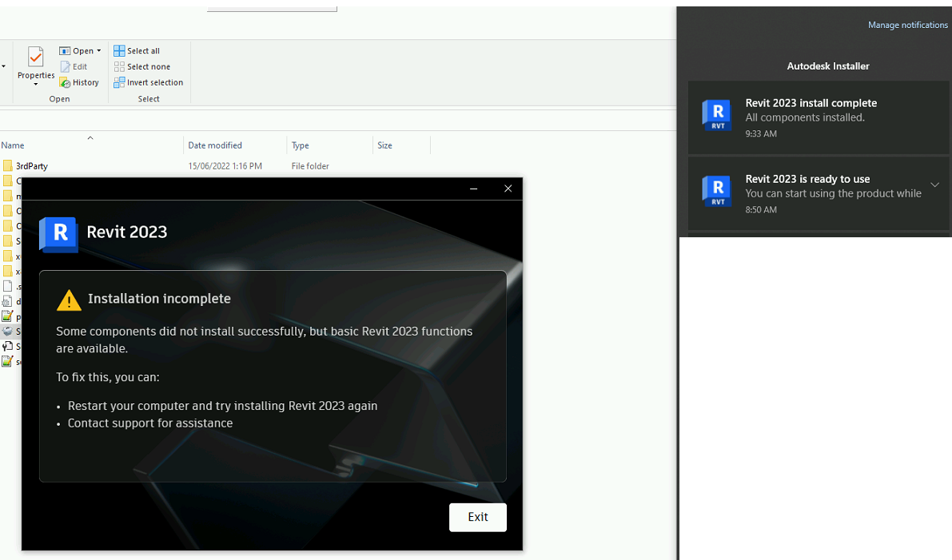This screenshot has height=560, width=952.
Task: Select the 3rdParty folder
Action: 31,166
